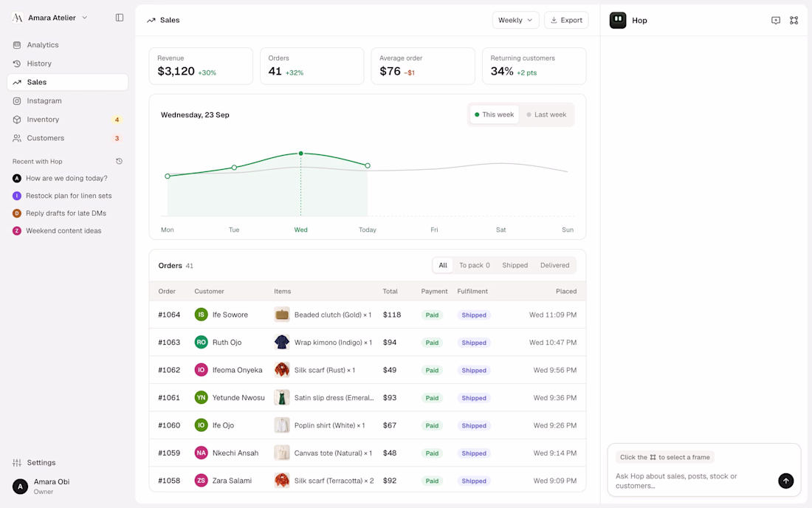The width and height of the screenshot is (812, 508).
Task: Send the Hop message with arrow button
Action: tap(785, 481)
